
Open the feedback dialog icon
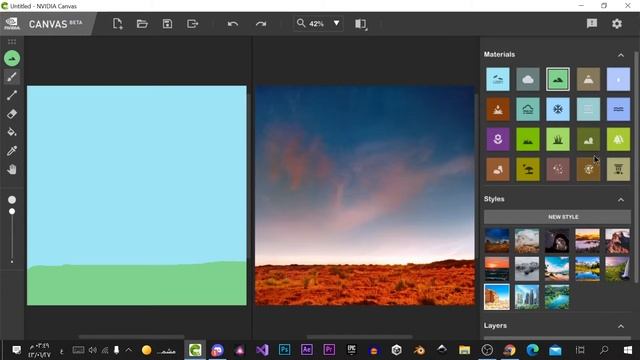click(x=592, y=23)
